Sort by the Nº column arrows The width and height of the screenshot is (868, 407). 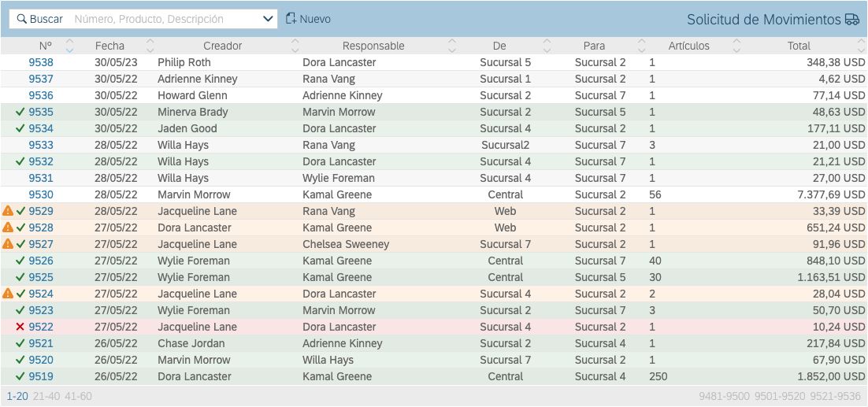[69, 46]
